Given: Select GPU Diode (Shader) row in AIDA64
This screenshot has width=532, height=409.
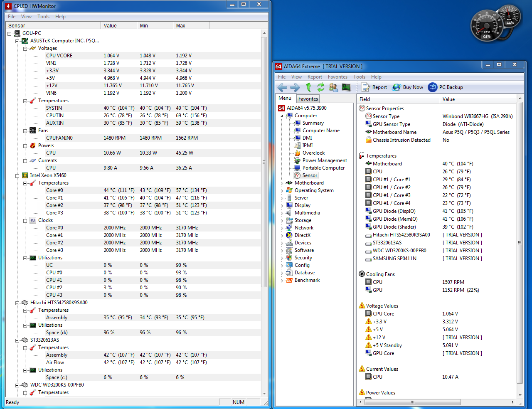Looking at the screenshot, I should (x=436, y=227).
